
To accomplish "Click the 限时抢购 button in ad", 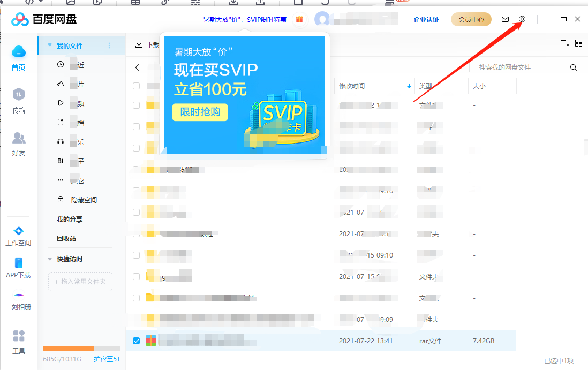I will tap(200, 112).
